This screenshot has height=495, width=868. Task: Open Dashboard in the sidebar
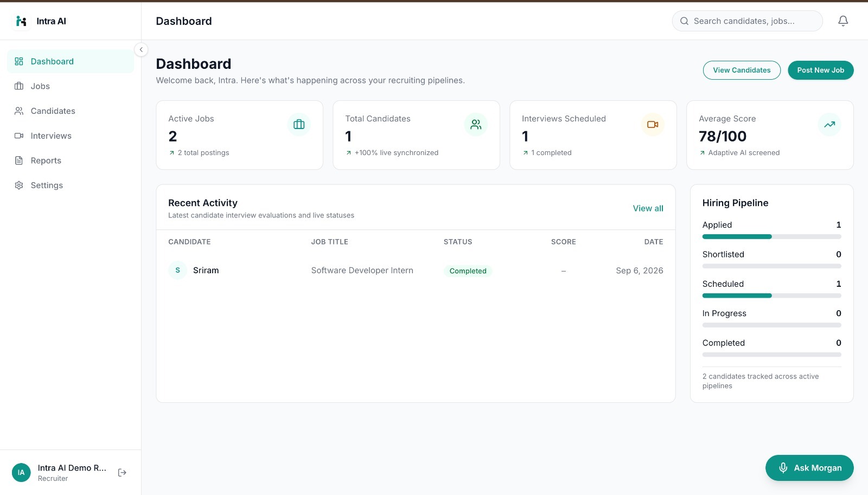click(71, 61)
